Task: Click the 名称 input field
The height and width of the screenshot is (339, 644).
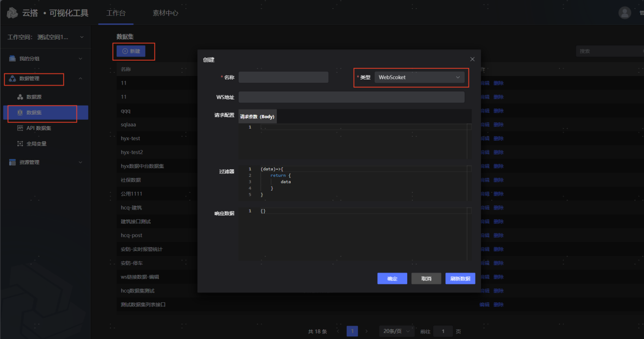Action: 283,77
